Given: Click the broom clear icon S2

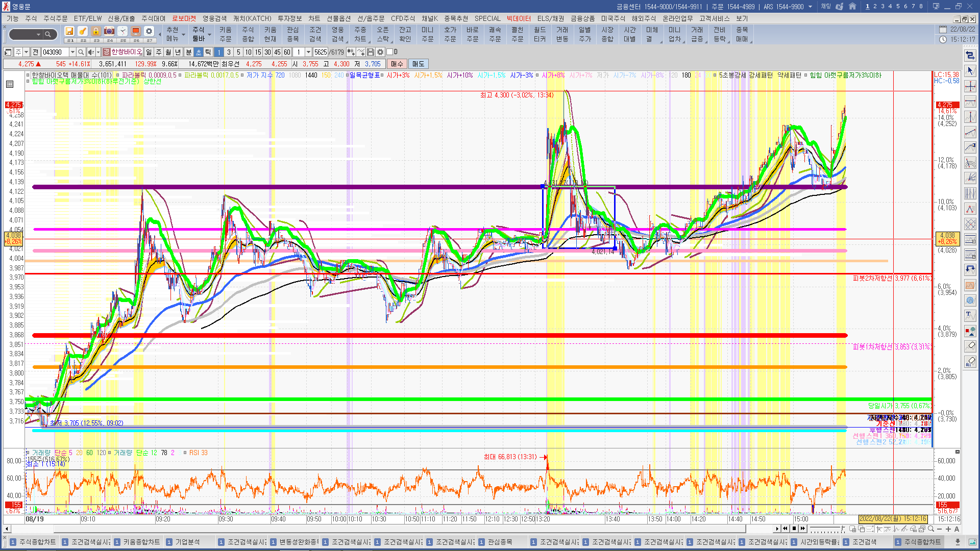Looking at the screenshot, I should [x=83, y=32].
